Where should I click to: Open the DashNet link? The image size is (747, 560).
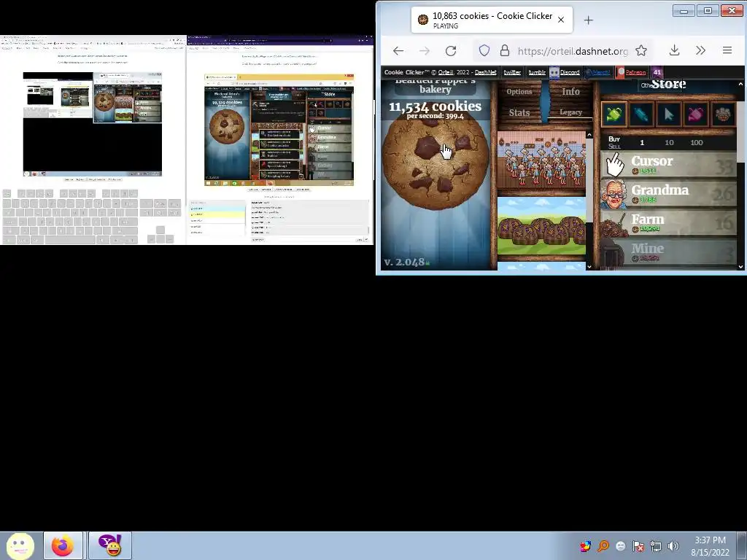pyautogui.click(x=485, y=72)
